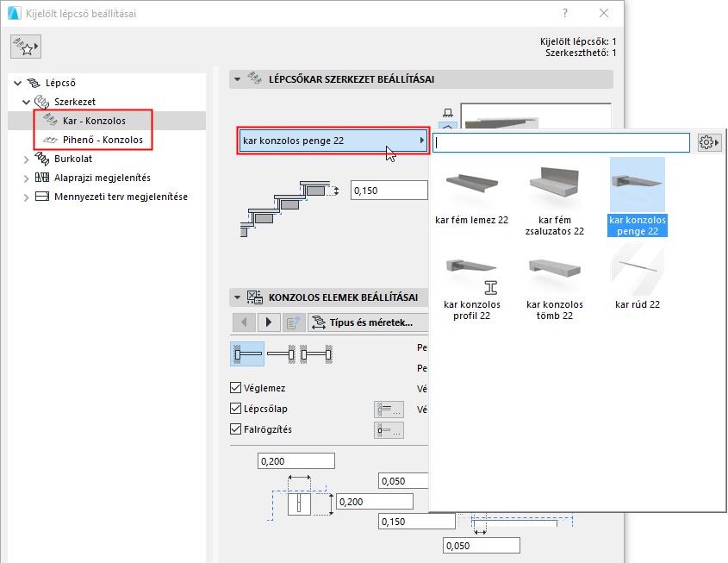
Task: Select the both-ends fixed support icon
Action: click(316, 353)
